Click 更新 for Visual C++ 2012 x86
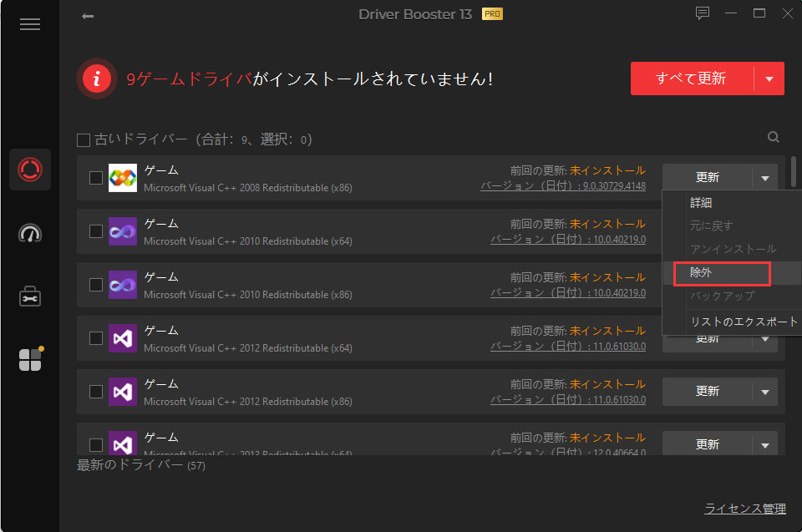The height and width of the screenshot is (532, 802). (708, 392)
